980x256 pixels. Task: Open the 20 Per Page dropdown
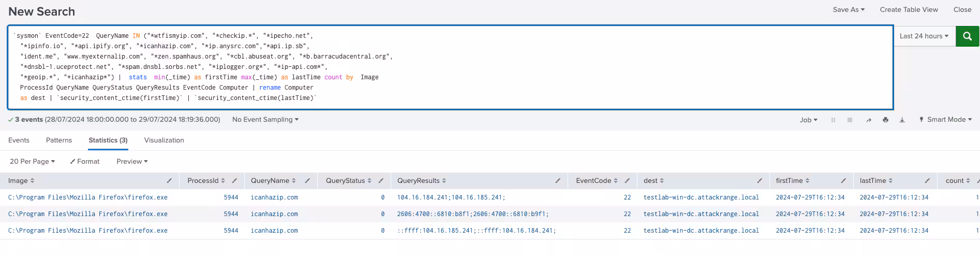(x=32, y=162)
